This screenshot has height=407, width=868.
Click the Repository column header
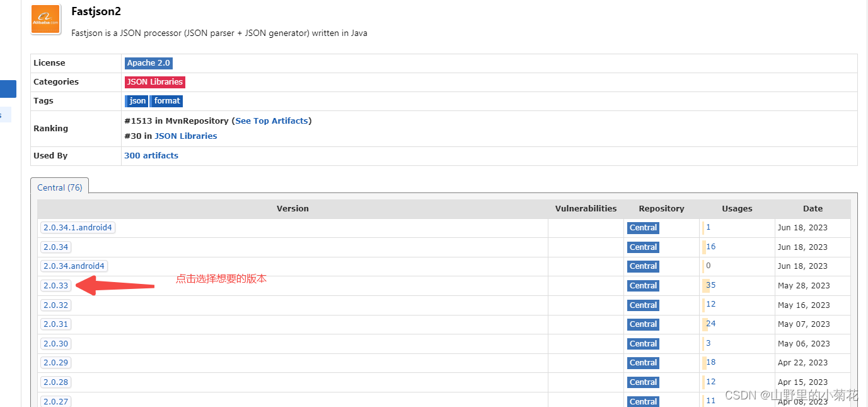(x=661, y=209)
